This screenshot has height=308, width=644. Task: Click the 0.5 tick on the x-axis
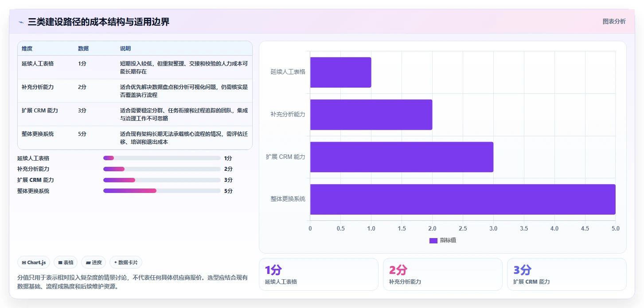[x=341, y=229]
